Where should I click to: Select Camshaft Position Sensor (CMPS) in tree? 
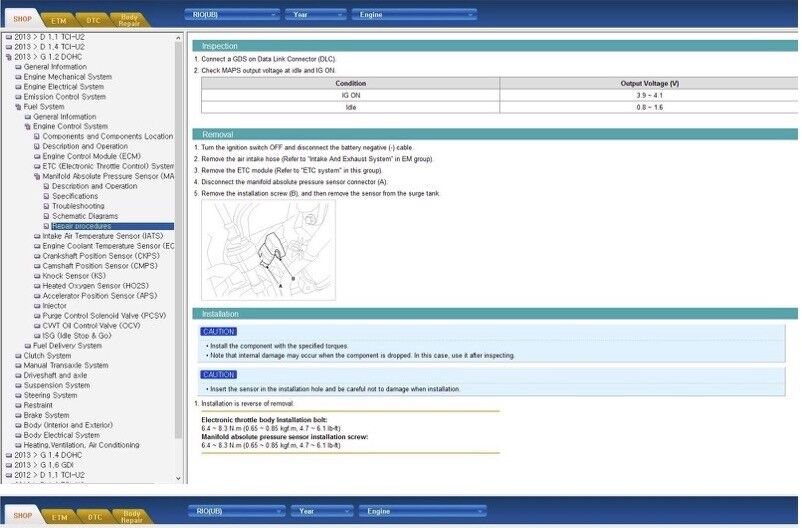(99, 266)
